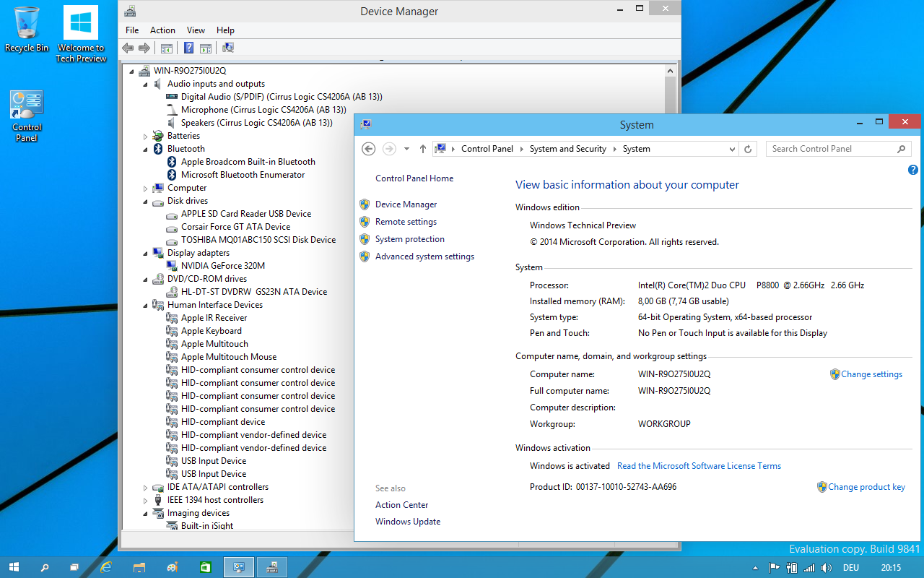Select the Control Panel desktop shortcut
The image size is (924, 578).
click(x=27, y=116)
